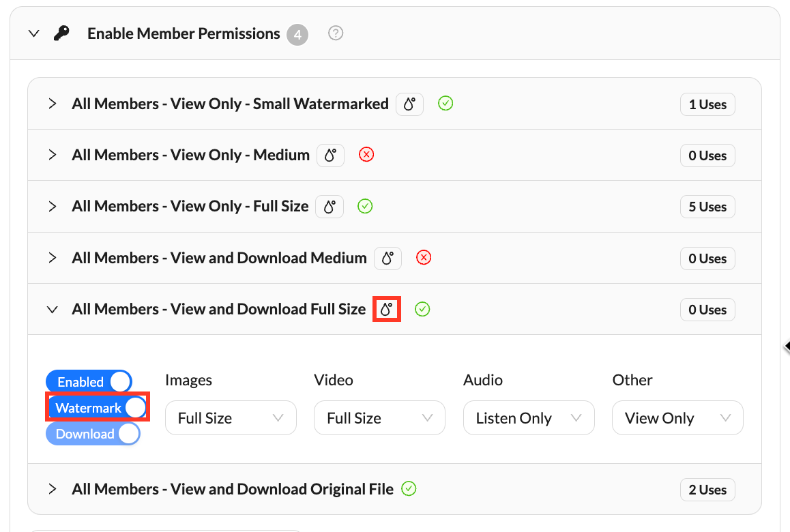Click watermark icon on View Only Full Size
This screenshot has height=532, width=790.
tap(330, 207)
